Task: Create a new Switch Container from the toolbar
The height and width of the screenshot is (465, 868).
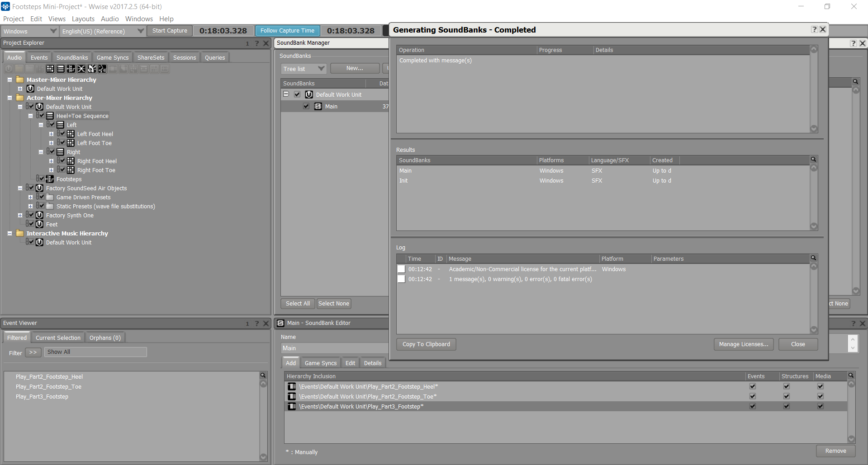Action: click(x=71, y=69)
